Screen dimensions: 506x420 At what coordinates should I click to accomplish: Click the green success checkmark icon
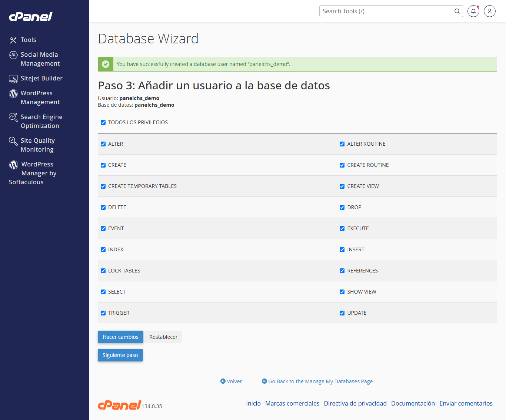[x=106, y=64]
